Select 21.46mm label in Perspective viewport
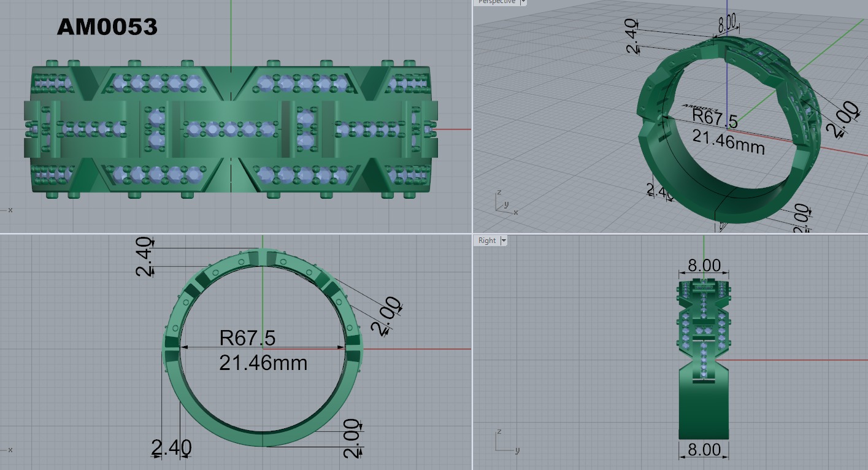 (729, 142)
